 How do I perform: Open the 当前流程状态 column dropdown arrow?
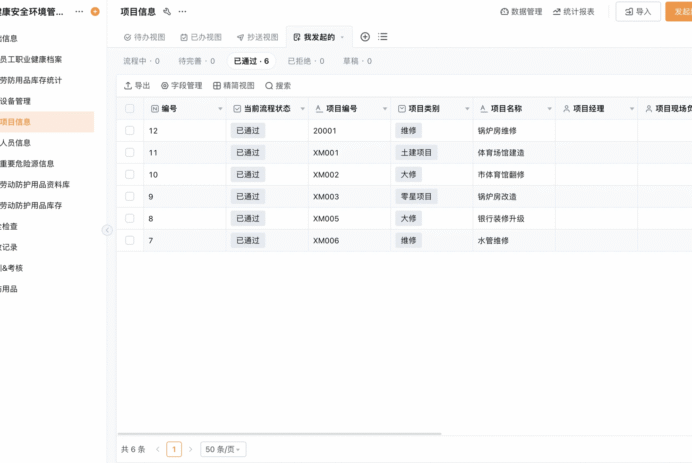[x=302, y=109]
